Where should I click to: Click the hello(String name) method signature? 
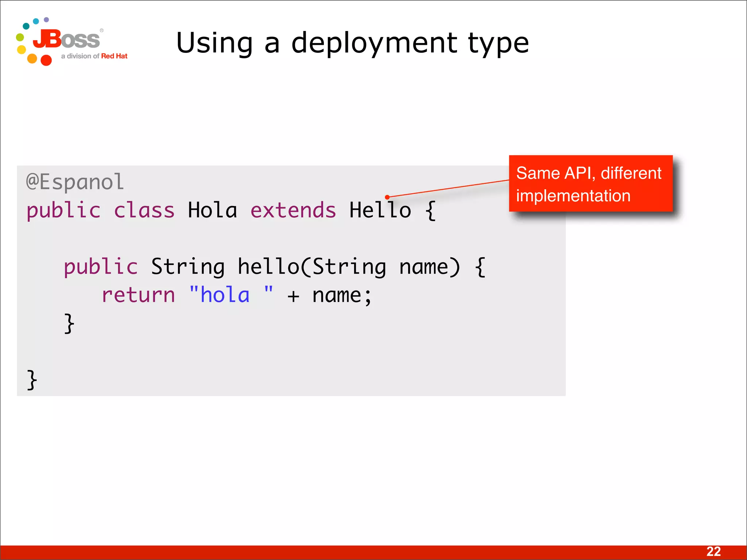tap(349, 267)
